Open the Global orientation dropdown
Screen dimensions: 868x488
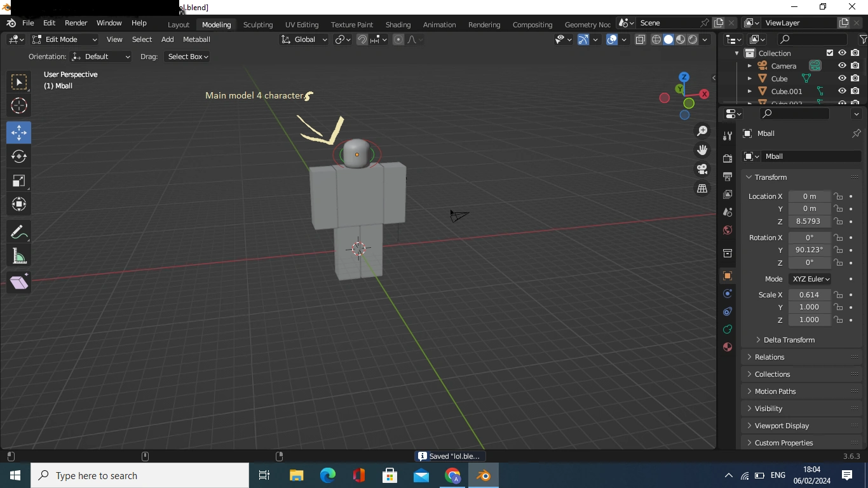(x=305, y=39)
